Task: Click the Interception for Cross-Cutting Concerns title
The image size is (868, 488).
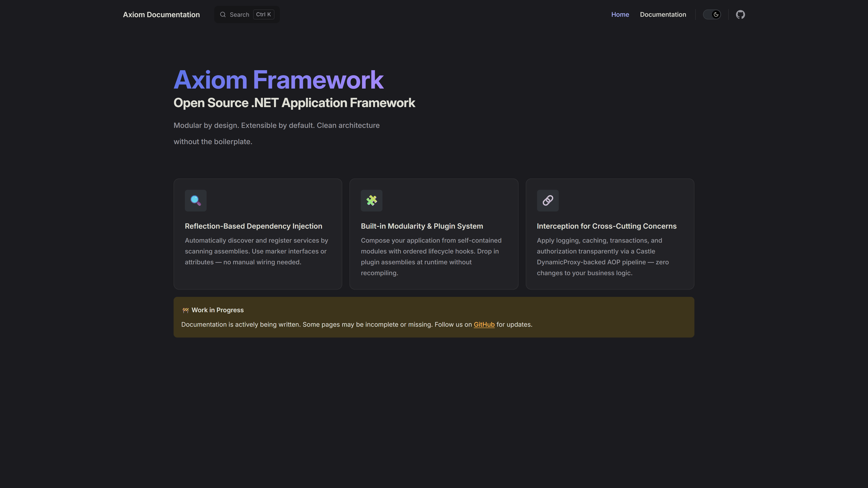Action: click(606, 226)
